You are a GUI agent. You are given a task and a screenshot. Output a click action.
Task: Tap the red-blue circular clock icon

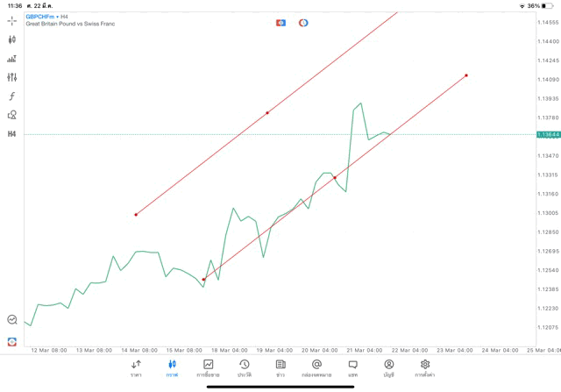pyautogui.click(x=303, y=22)
